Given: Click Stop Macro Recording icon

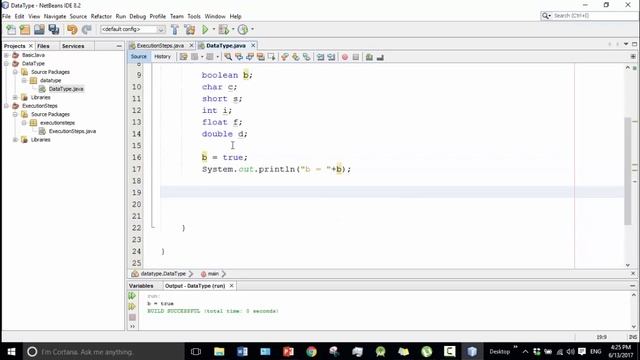Looking at the screenshot, I should 356,57.
